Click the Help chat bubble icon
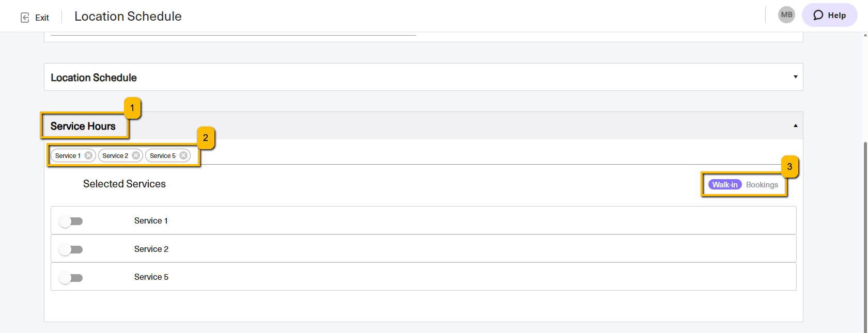 (x=818, y=15)
